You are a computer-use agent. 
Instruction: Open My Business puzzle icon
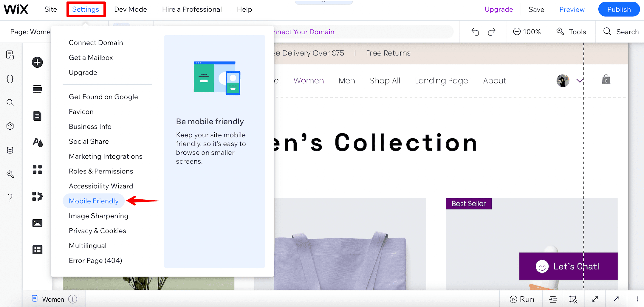click(37, 196)
